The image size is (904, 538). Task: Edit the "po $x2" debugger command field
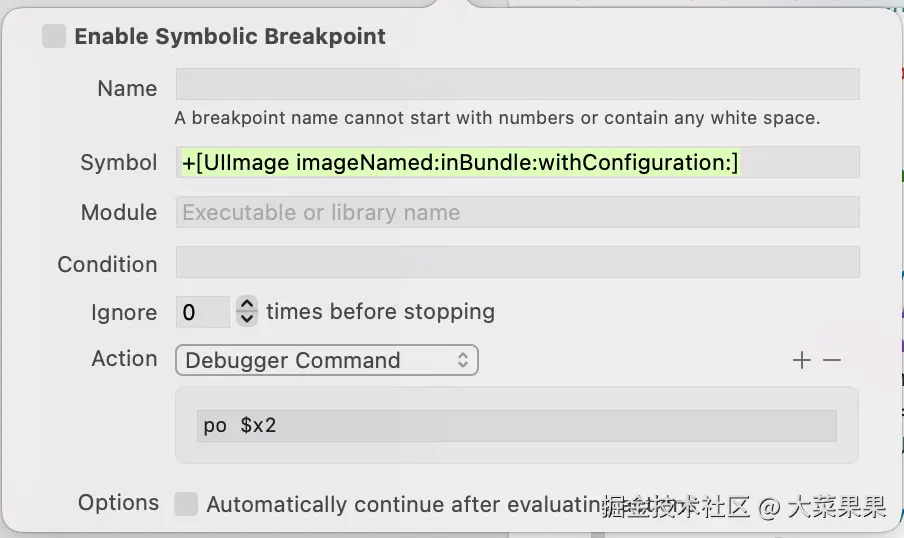[x=516, y=425]
